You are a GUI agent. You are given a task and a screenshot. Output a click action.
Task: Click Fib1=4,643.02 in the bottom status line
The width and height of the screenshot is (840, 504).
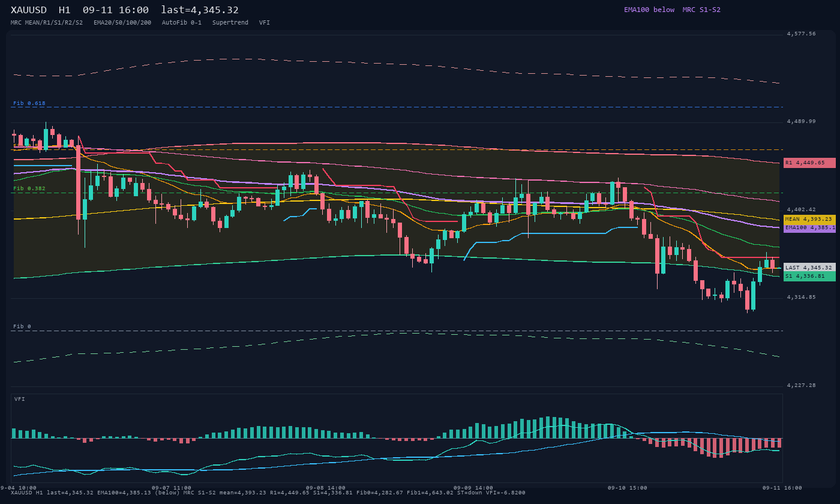click(x=429, y=493)
